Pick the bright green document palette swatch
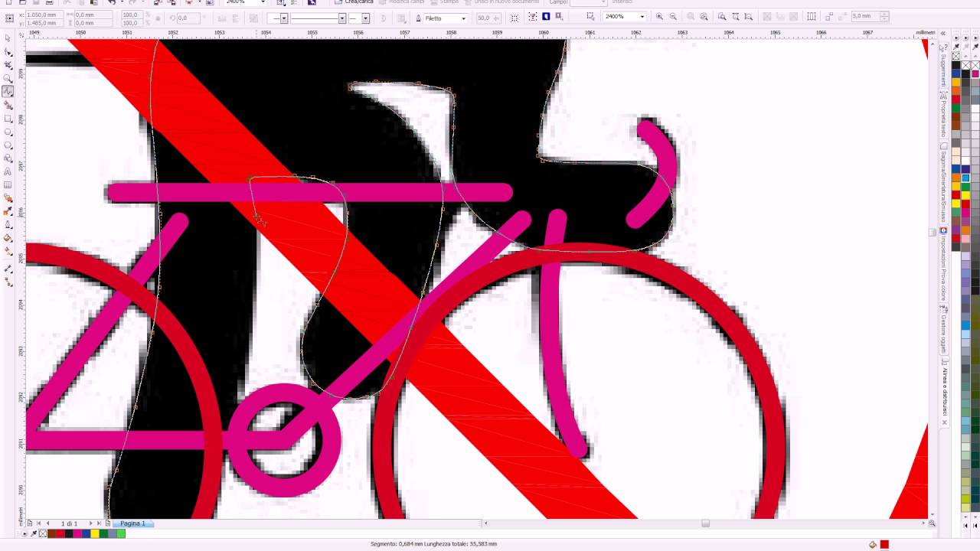This screenshot has width=980, height=551. coord(121,533)
